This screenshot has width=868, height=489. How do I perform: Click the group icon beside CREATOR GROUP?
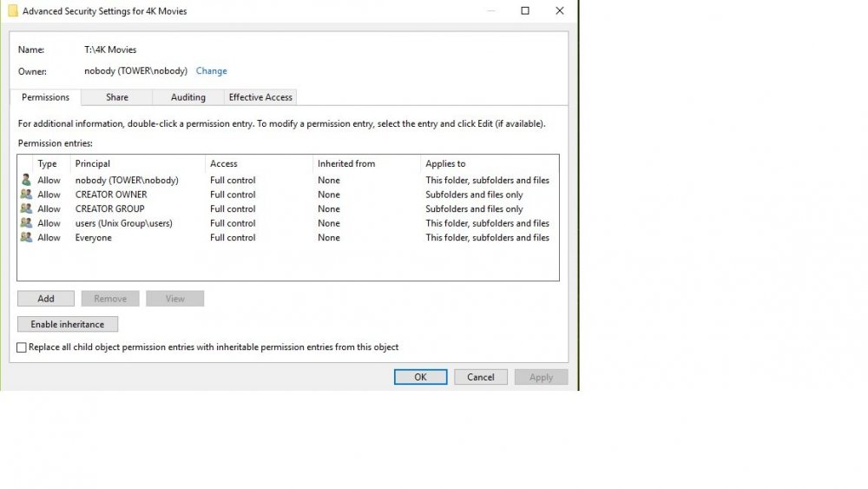(x=26, y=208)
